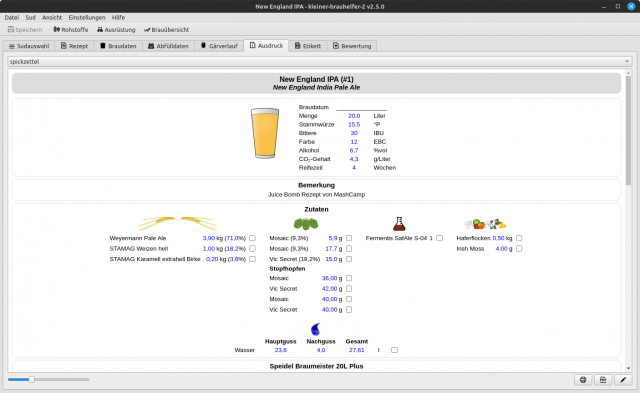
Task: Click the printer icon button
Action: (x=583, y=380)
